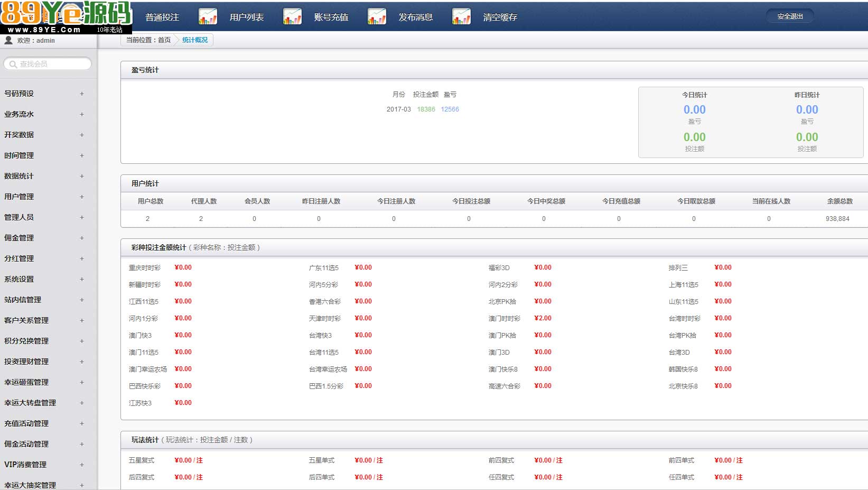This screenshot has width=868, height=490.
Task: Click the chart icon beside 发布消息
Action: 377,16
